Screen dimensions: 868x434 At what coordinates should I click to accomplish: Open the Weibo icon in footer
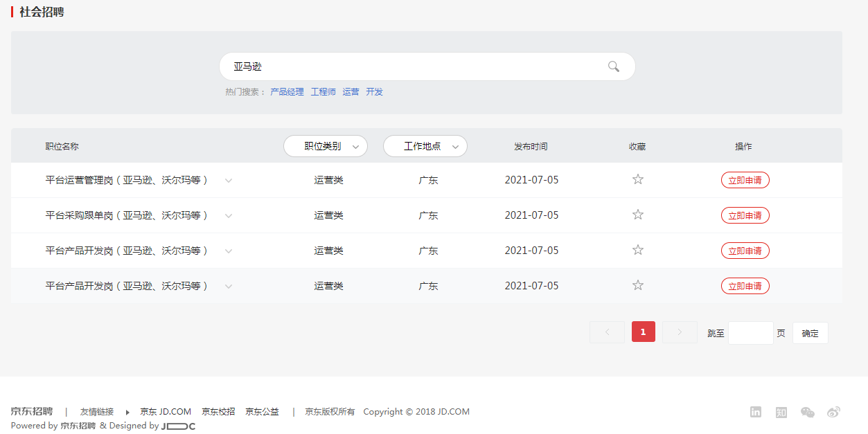pos(833,412)
